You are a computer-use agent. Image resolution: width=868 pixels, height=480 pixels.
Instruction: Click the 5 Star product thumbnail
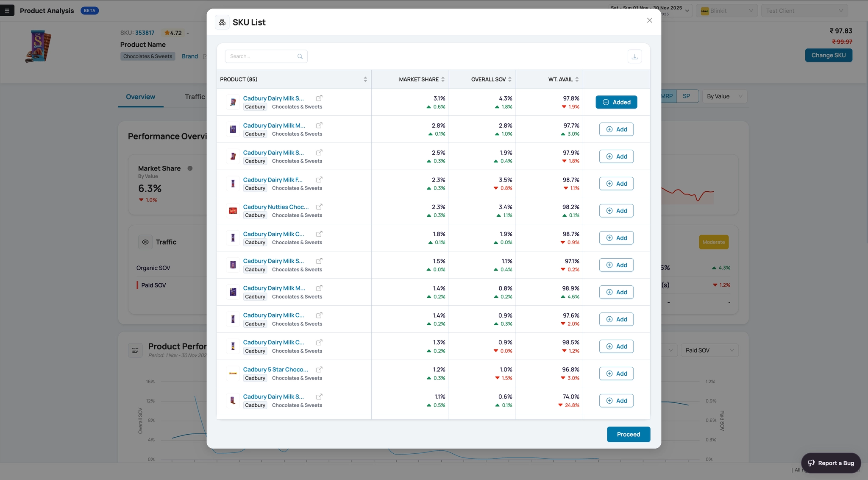pyautogui.click(x=233, y=374)
